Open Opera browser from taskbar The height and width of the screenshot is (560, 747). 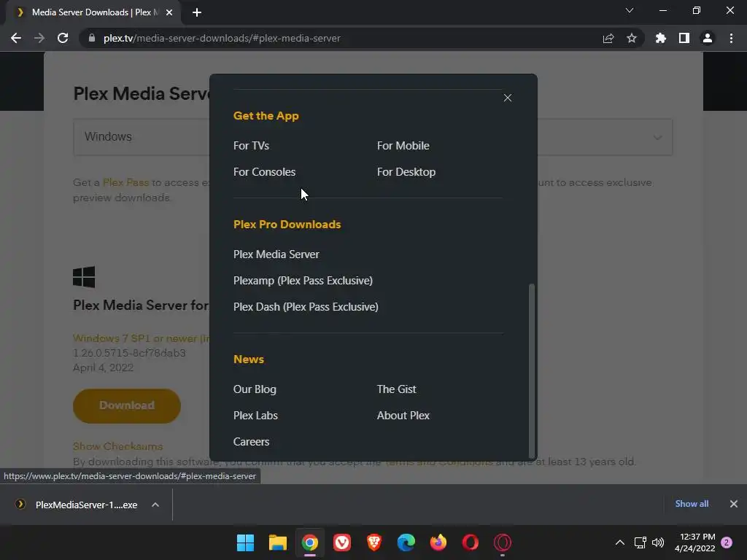point(471,542)
